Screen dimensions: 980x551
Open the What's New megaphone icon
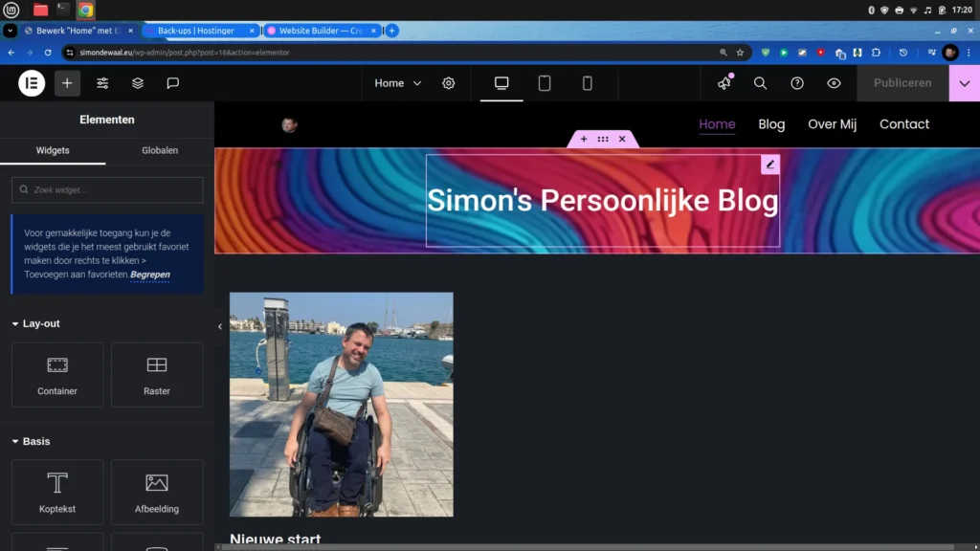click(x=724, y=83)
